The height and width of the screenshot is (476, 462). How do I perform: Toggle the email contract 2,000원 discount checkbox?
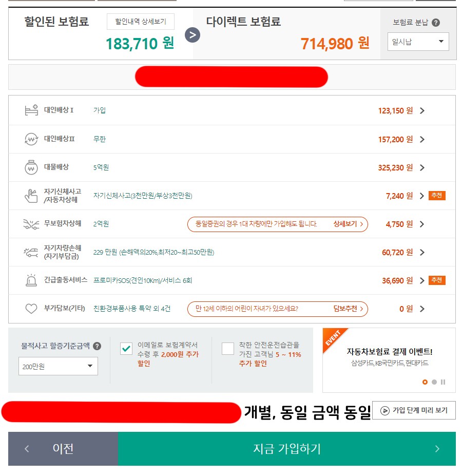(126, 349)
